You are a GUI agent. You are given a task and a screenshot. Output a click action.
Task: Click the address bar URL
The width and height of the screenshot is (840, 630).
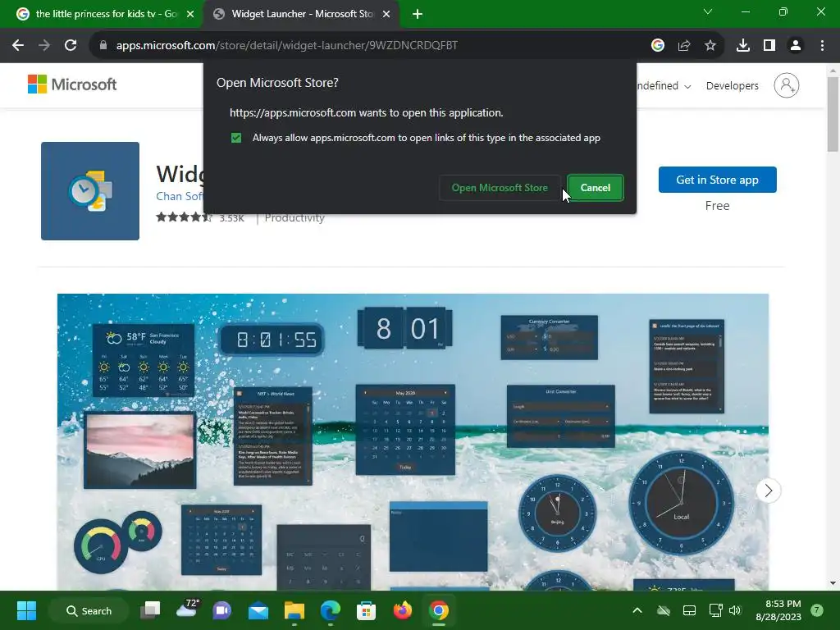pyautogui.click(x=286, y=46)
